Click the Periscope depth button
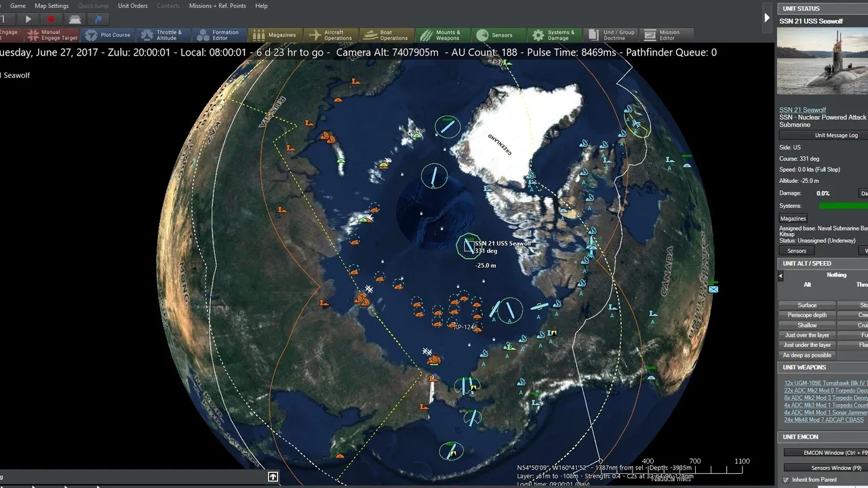This screenshot has height=488, width=868. [807, 315]
